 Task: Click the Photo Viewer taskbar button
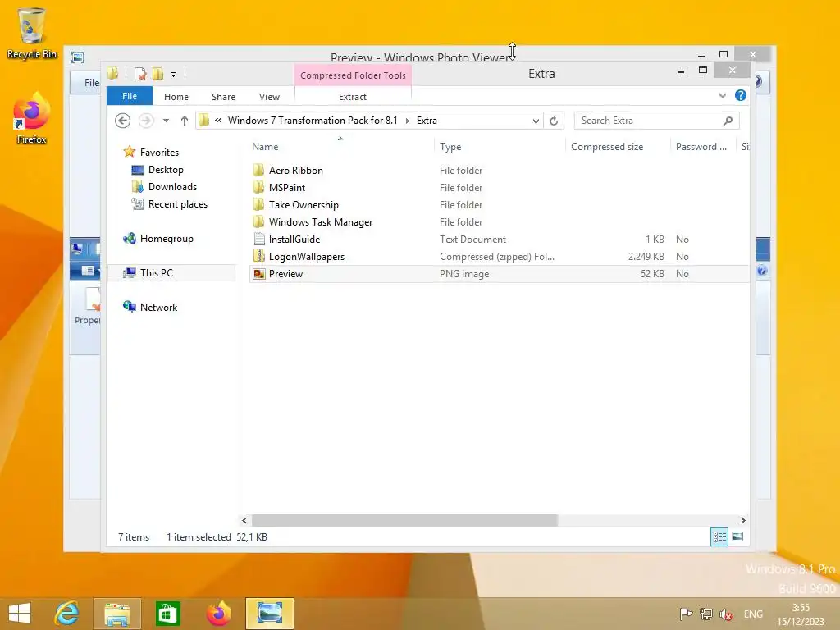coord(269,614)
